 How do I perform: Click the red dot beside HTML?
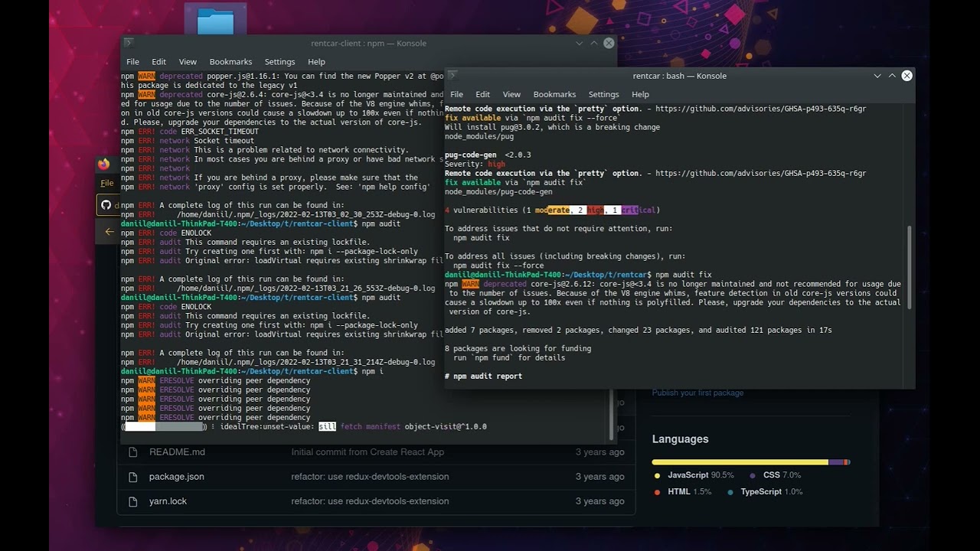click(x=657, y=492)
